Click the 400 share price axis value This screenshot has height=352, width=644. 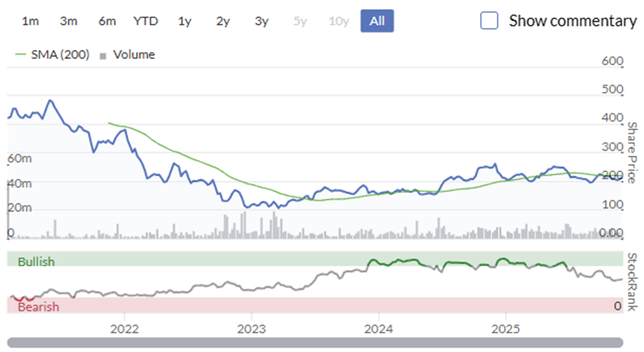(612, 118)
